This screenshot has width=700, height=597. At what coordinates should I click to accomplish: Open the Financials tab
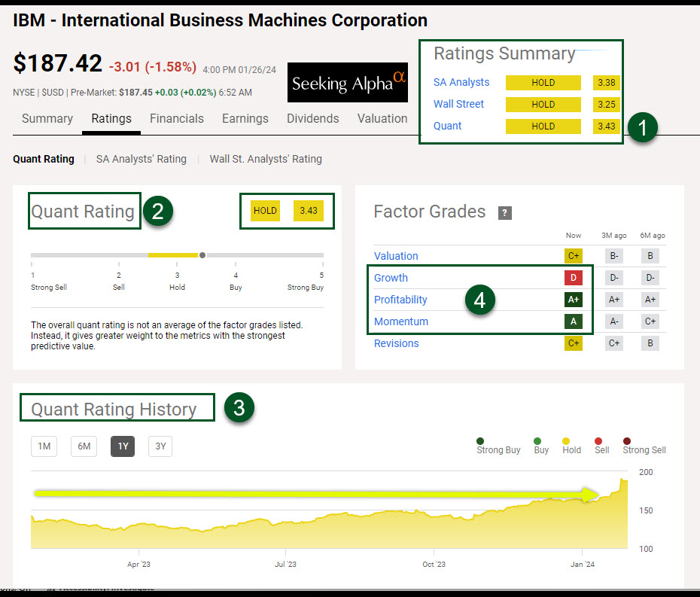coord(177,119)
